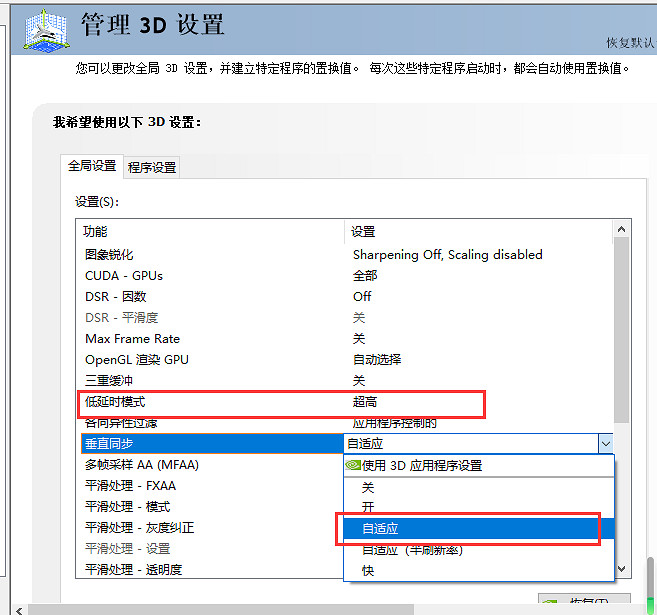Select the Max Frame Rate row

click(x=344, y=339)
